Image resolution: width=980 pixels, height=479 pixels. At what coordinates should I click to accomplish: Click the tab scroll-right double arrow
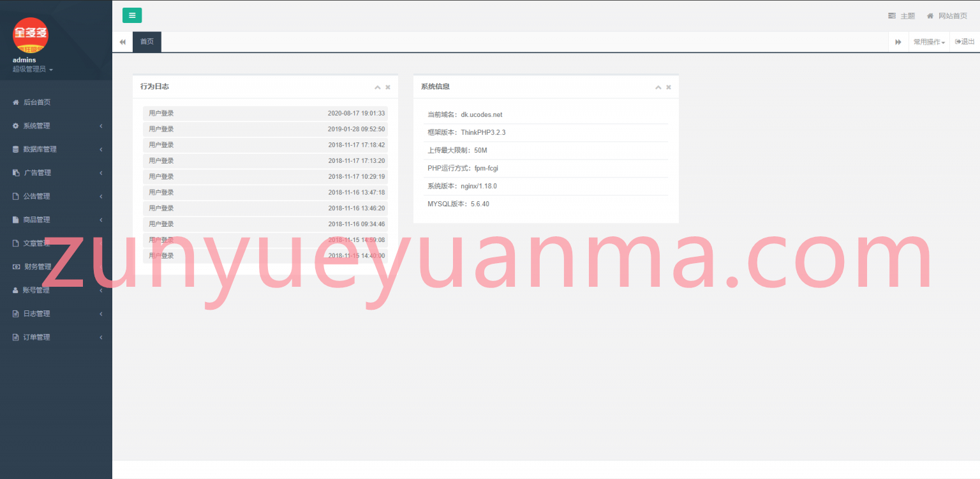[898, 42]
